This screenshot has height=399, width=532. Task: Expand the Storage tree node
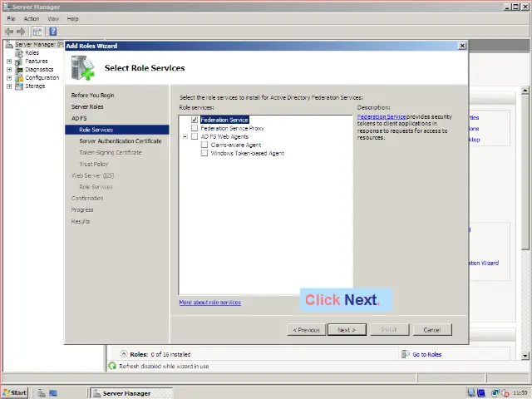(9, 86)
